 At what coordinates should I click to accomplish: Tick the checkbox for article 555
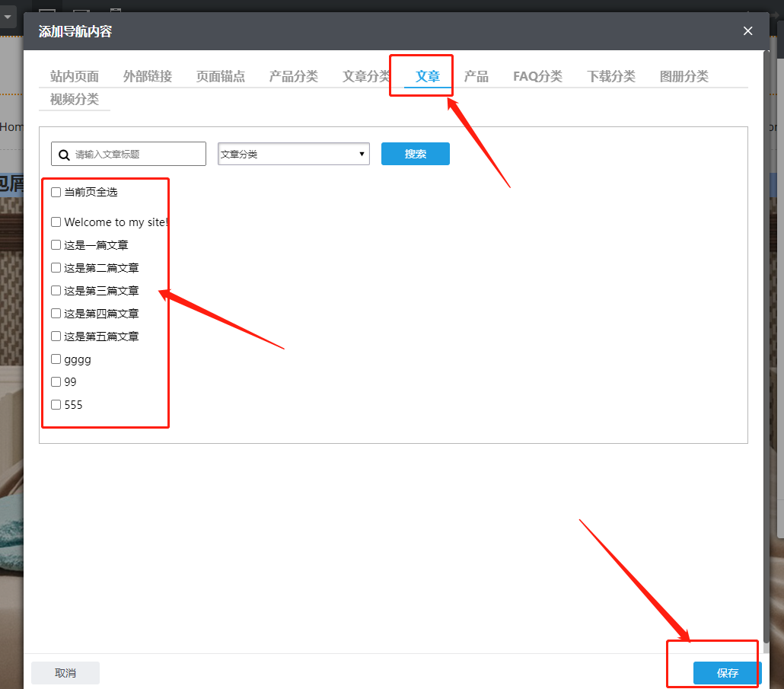click(56, 405)
